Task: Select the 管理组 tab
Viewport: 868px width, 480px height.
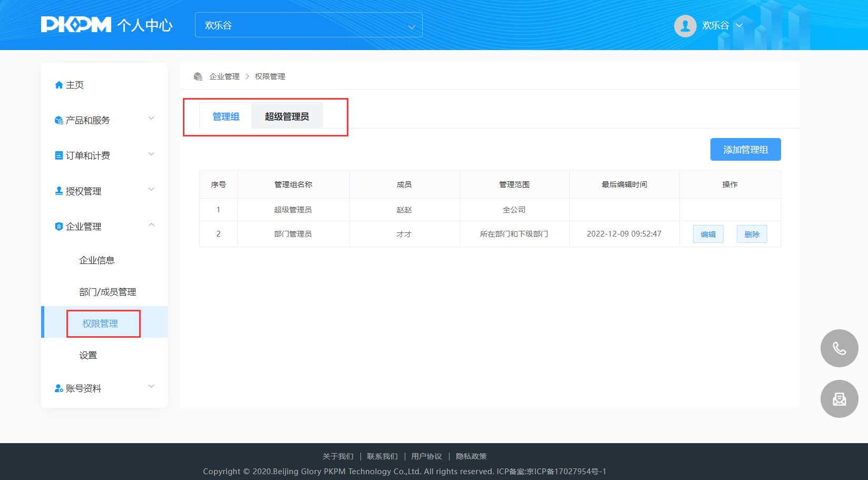Action: tap(226, 116)
